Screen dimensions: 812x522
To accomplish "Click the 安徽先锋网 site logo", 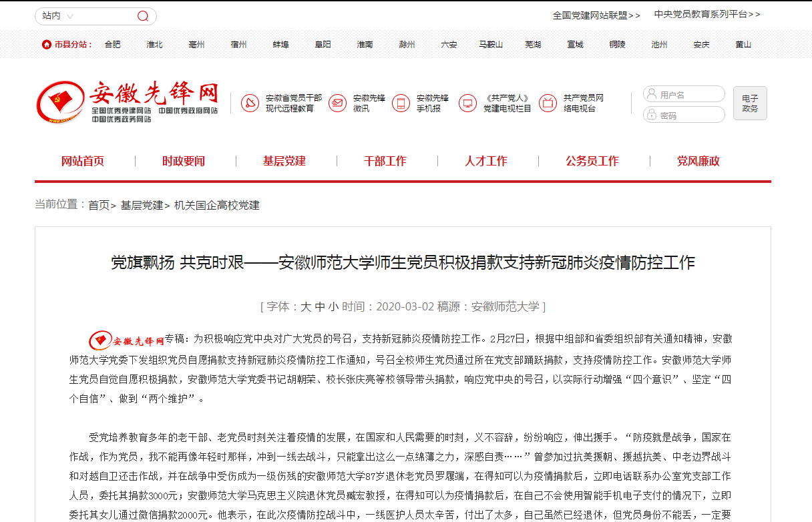I will [128, 102].
